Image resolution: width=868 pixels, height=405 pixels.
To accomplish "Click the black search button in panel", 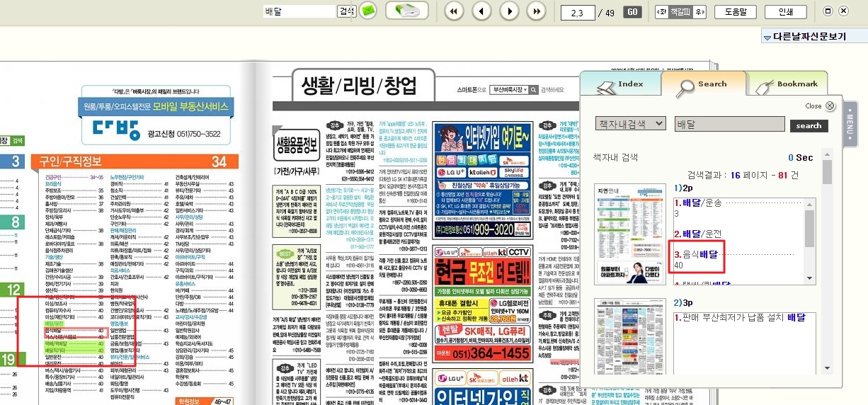I will [x=809, y=126].
